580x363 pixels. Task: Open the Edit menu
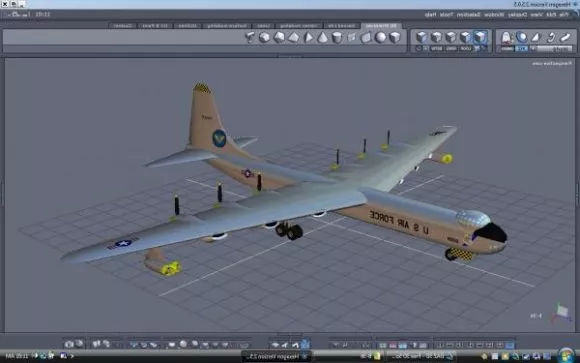(551, 15)
